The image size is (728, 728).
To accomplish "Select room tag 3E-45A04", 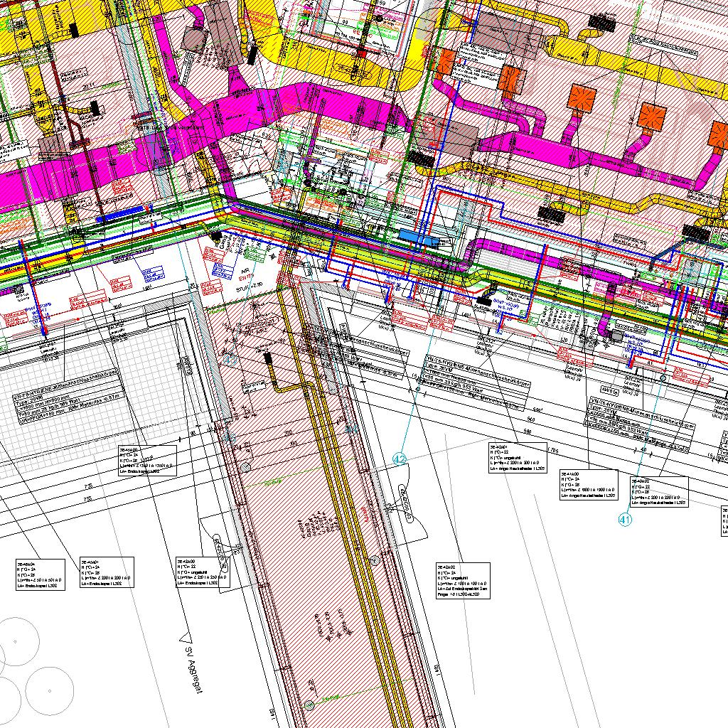I will (40, 574).
